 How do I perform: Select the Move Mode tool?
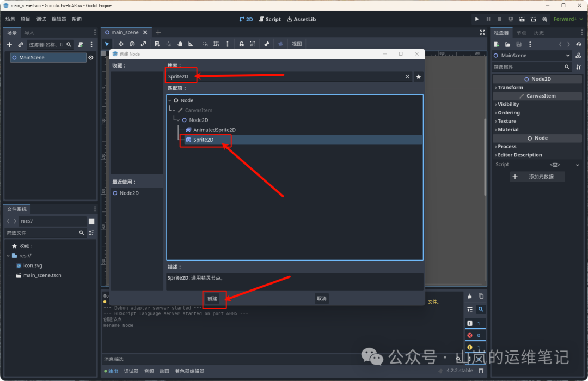tap(121, 44)
